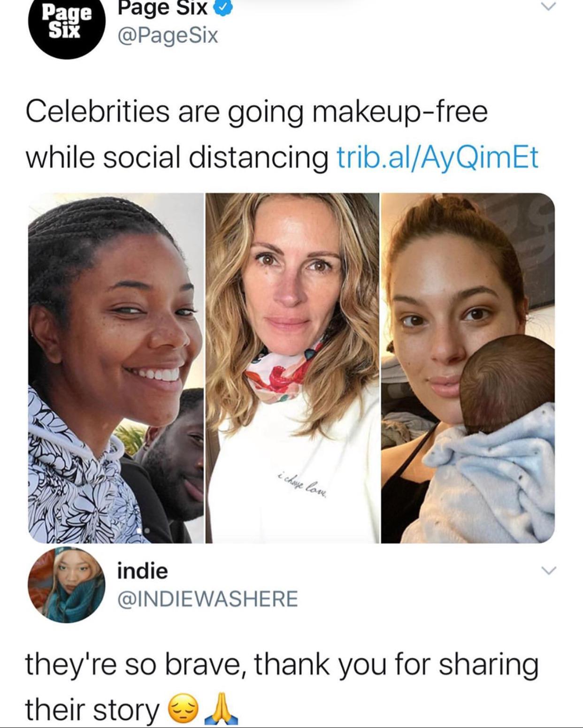Click the "indie" display name
The width and height of the screenshot is (583, 728).
142,571
